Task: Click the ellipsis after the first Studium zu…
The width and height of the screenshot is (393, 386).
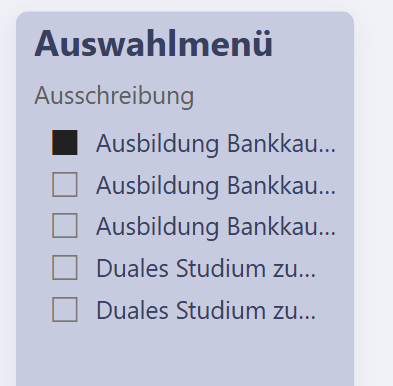Action: point(307,276)
